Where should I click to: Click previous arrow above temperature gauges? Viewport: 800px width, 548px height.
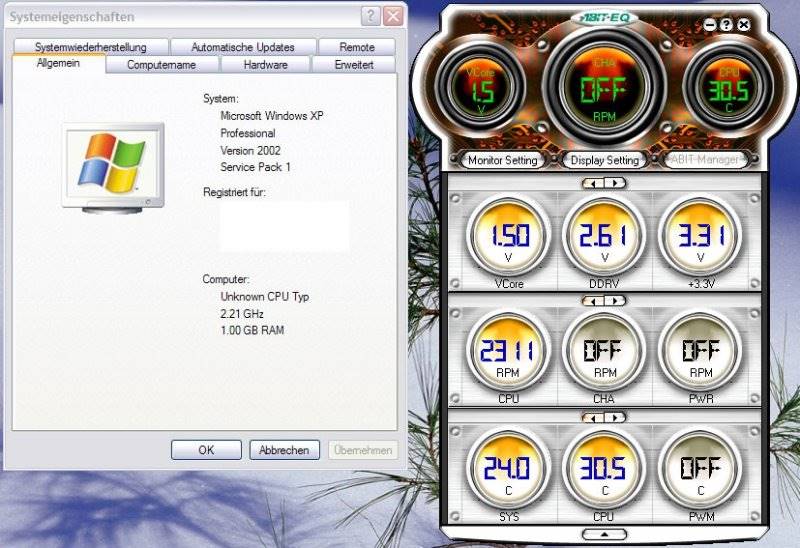(x=593, y=417)
